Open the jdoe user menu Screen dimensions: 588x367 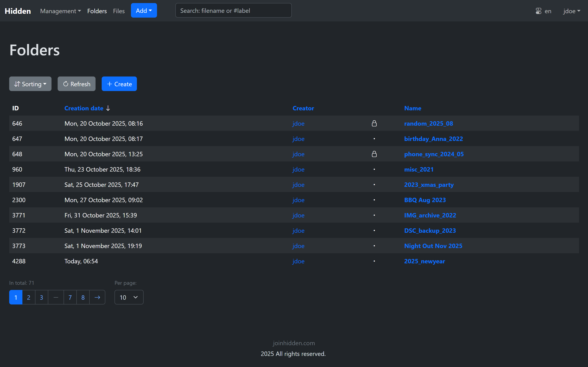coord(572,11)
